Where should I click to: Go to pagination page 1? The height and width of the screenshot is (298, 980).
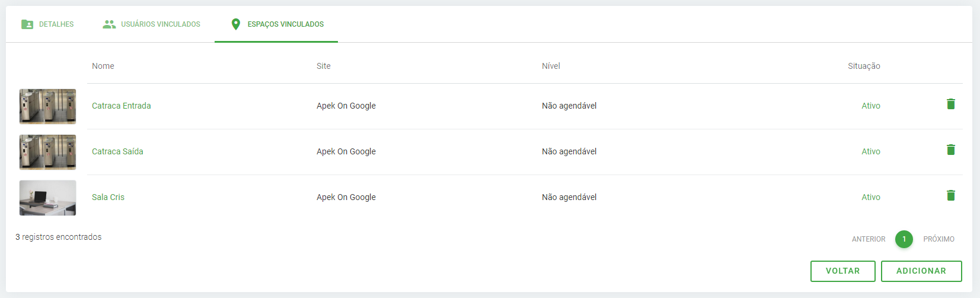[x=904, y=239]
